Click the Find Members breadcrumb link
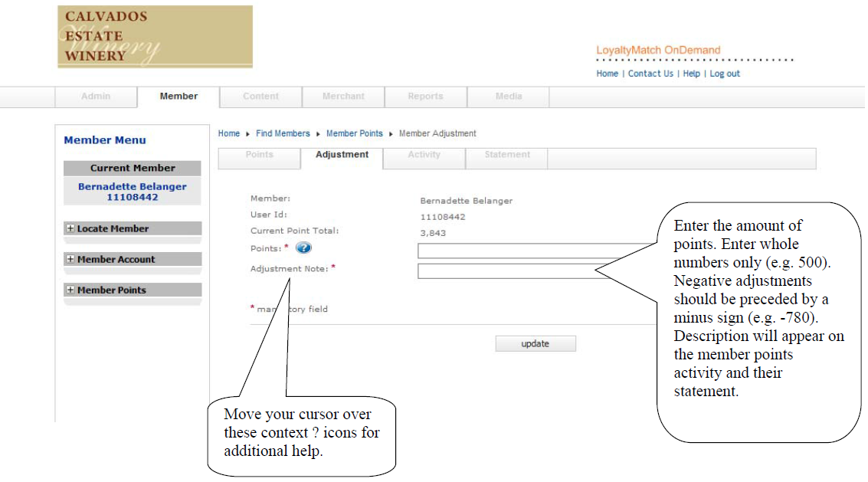 [283, 133]
